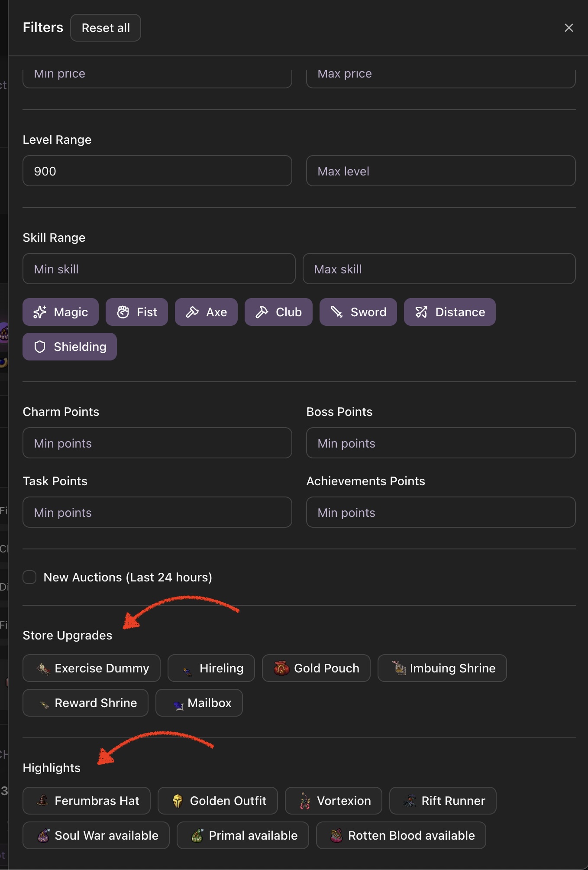Click the Reward Shrine sprite icon
588x870 pixels.
44,704
